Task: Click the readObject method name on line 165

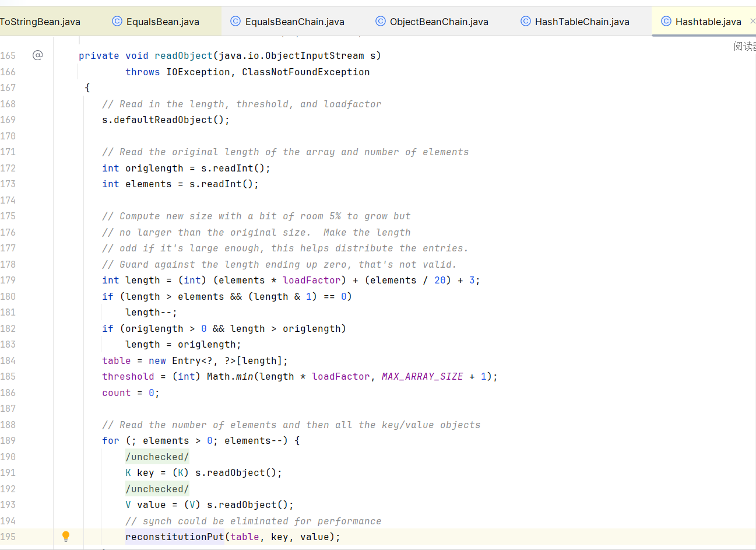Action: tap(184, 55)
